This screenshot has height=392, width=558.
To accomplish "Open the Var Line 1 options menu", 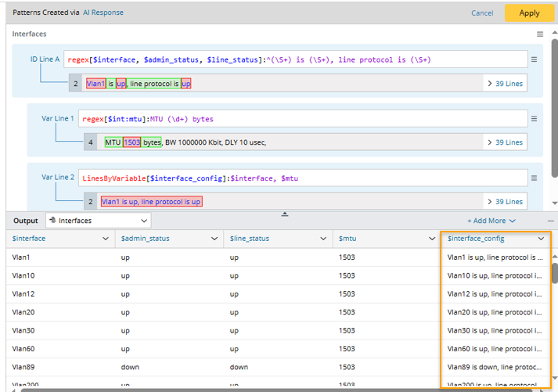I will pos(534,119).
